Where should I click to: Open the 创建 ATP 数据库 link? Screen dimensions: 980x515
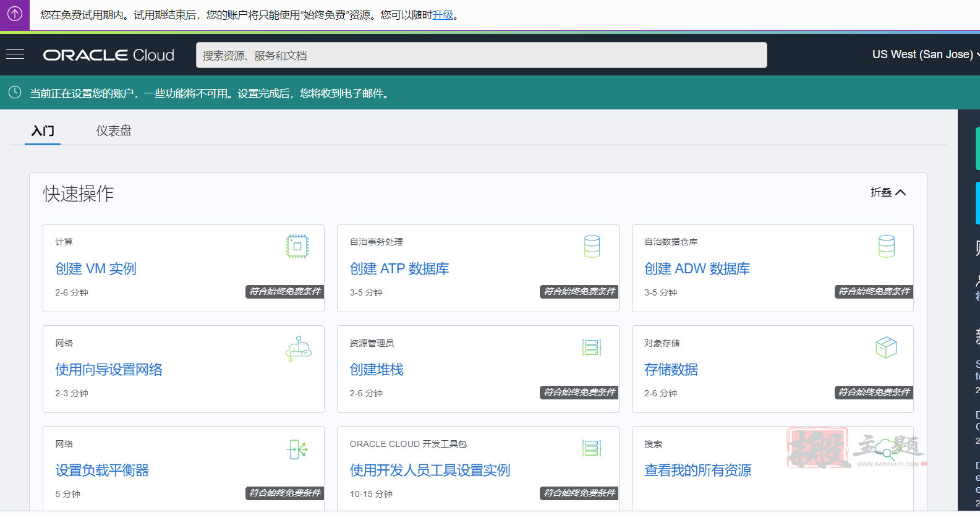[399, 269]
